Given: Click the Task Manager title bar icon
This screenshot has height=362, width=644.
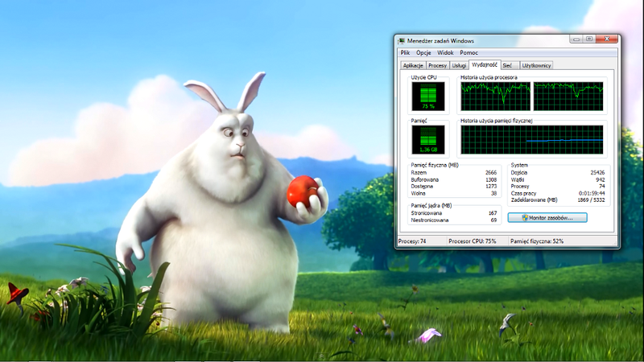Looking at the screenshot, I should coord(401,41).
